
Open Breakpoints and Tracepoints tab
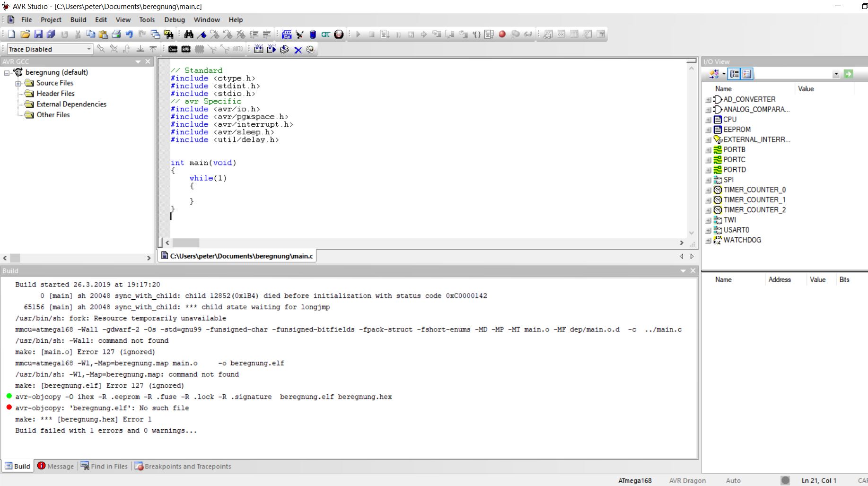pyautogui.click(x=183, y=466)
